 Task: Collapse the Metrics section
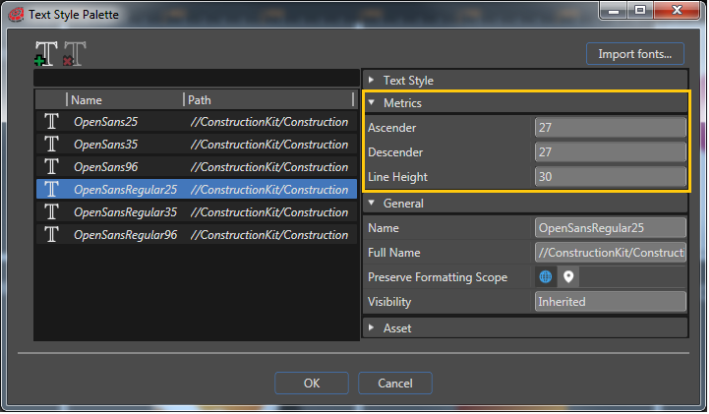[371, 103]
